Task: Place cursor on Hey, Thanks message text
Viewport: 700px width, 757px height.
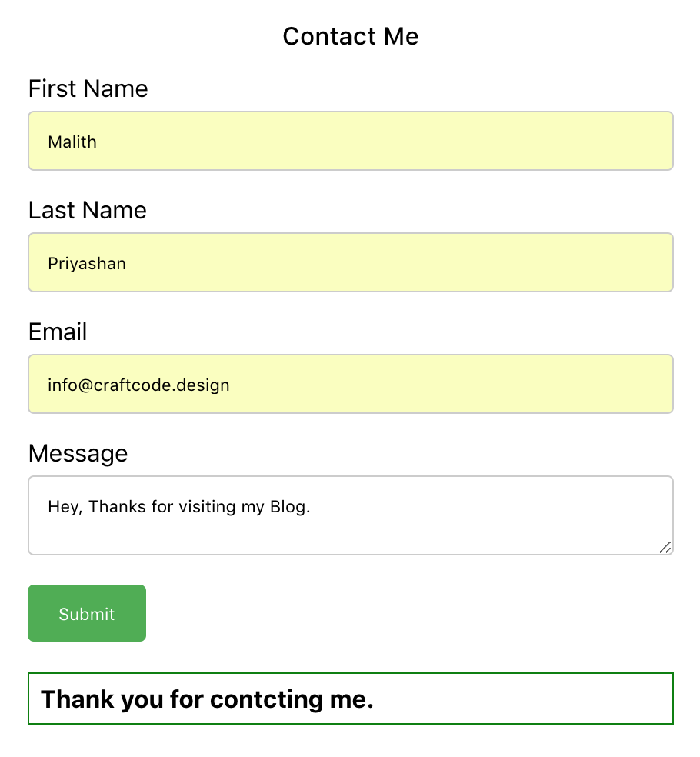Action: point(179,507)
